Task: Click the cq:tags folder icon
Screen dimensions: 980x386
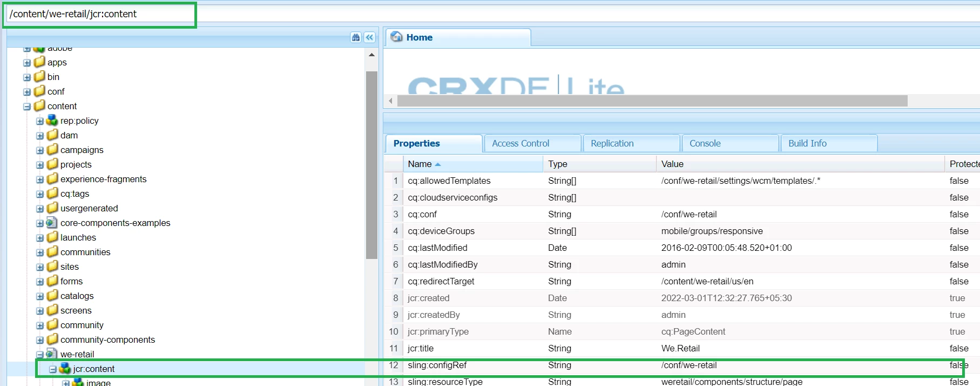Action: 52,193
